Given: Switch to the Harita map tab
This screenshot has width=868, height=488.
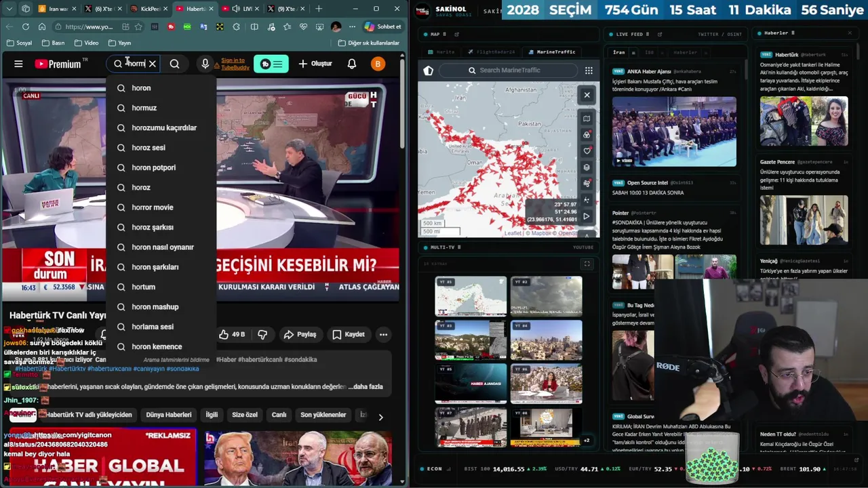Looking at the screenshot, I should coord(441,52).
